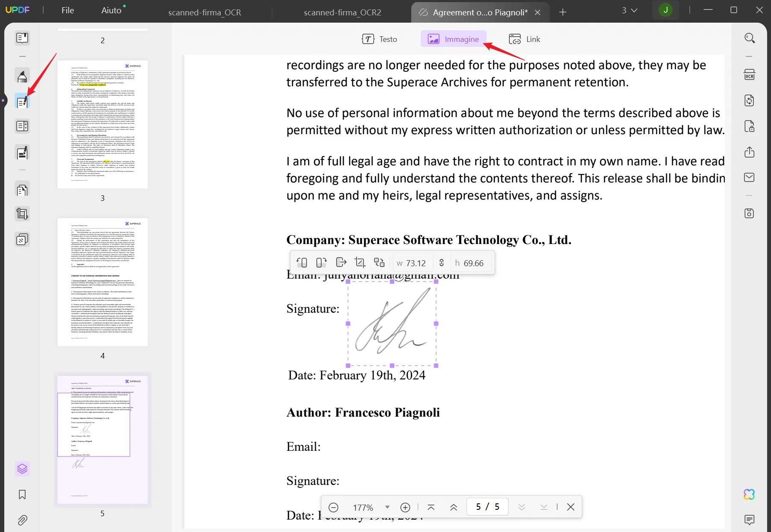
Task: Click the page number field 5 / 5
Action: click(487, 507)
